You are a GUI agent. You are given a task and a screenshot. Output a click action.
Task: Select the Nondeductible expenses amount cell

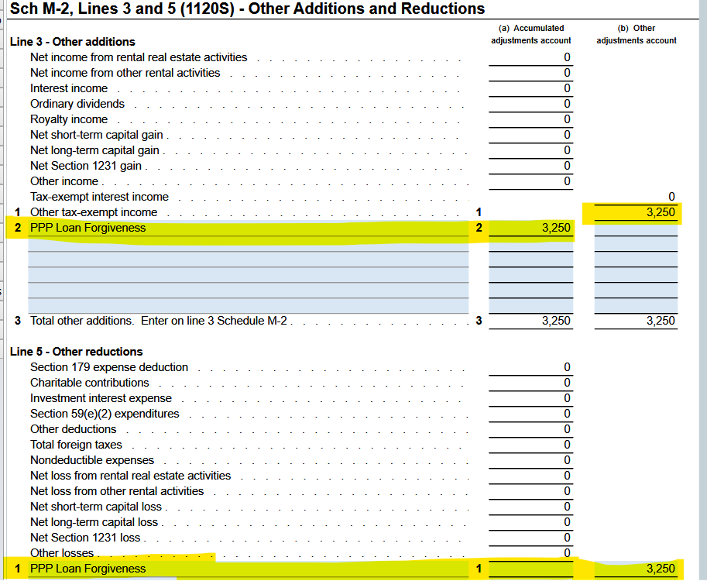point(530,460)
